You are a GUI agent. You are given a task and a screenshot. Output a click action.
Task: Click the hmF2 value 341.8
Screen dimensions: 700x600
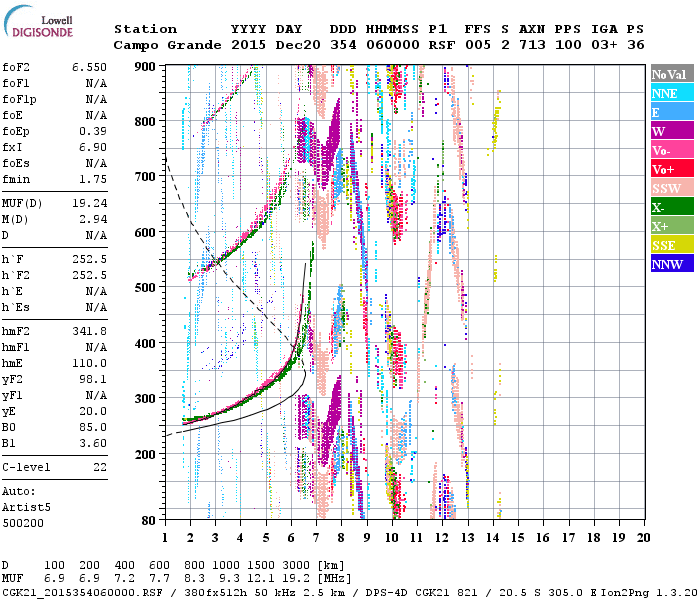coord(89,331)
